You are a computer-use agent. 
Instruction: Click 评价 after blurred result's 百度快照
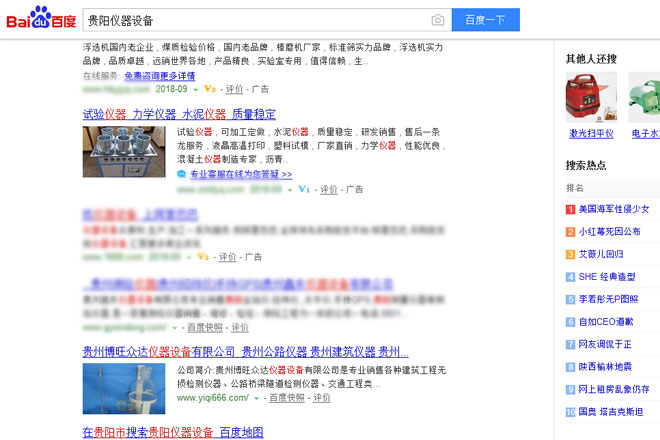coord(240,327)
